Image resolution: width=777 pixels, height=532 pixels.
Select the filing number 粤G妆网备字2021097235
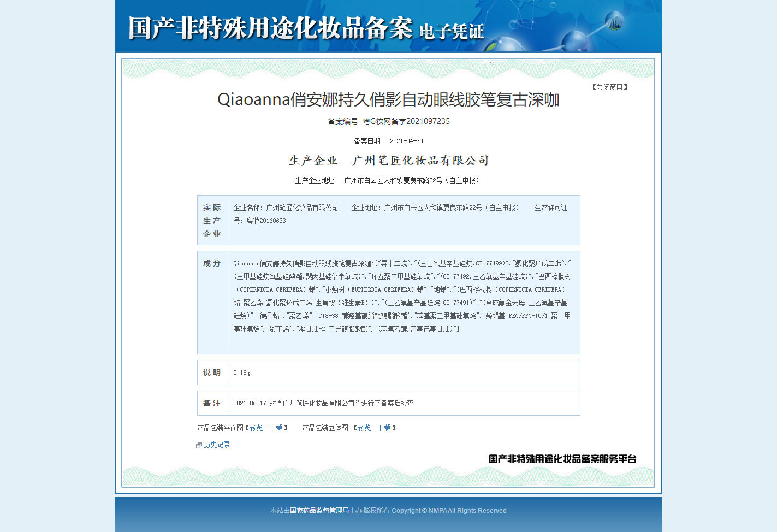(406, 121)
